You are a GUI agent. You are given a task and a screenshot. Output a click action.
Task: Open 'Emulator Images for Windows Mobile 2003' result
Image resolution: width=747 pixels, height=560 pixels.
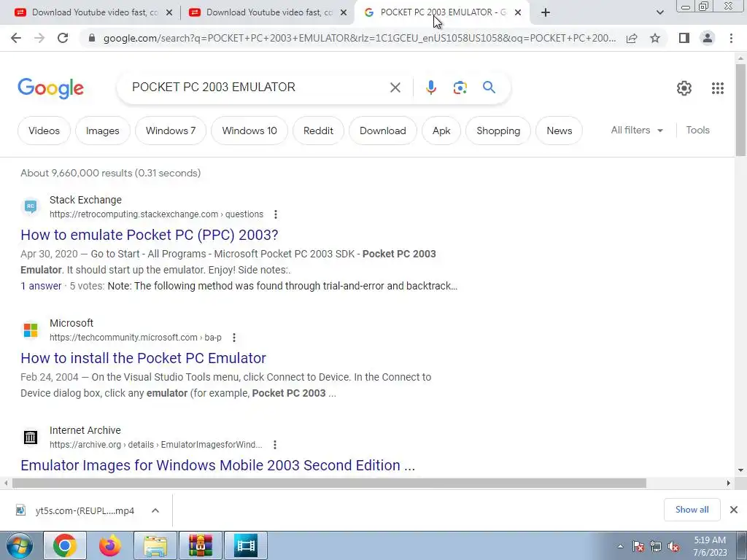[217, 465]
